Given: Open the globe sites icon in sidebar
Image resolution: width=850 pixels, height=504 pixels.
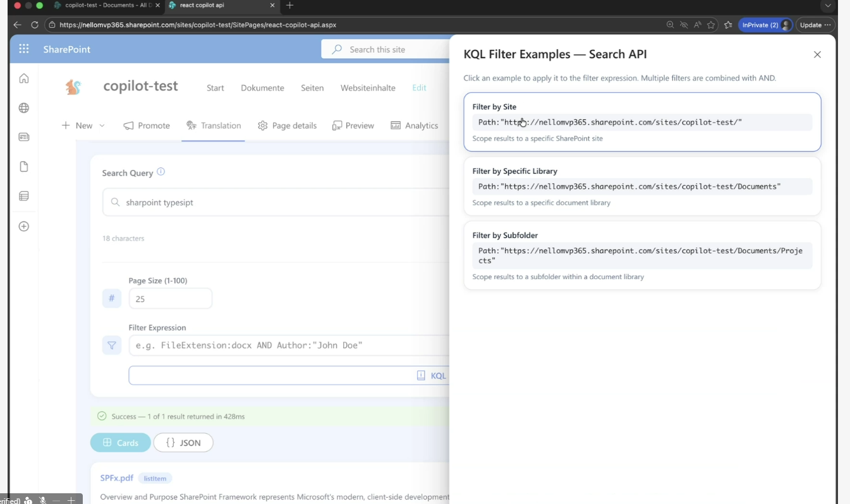Looking at the screenshot, I should click(24, 108).
